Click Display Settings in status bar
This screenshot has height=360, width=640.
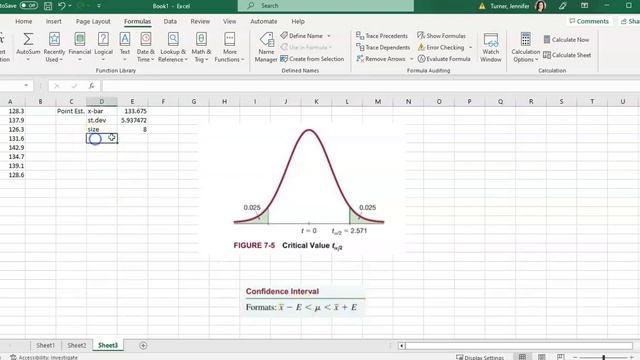tap(480, 358)
